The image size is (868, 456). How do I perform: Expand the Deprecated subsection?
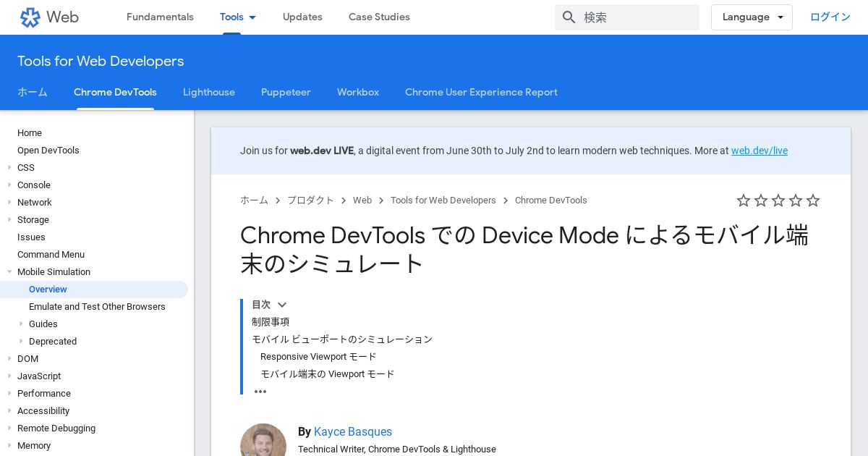[x=22, y=342]
